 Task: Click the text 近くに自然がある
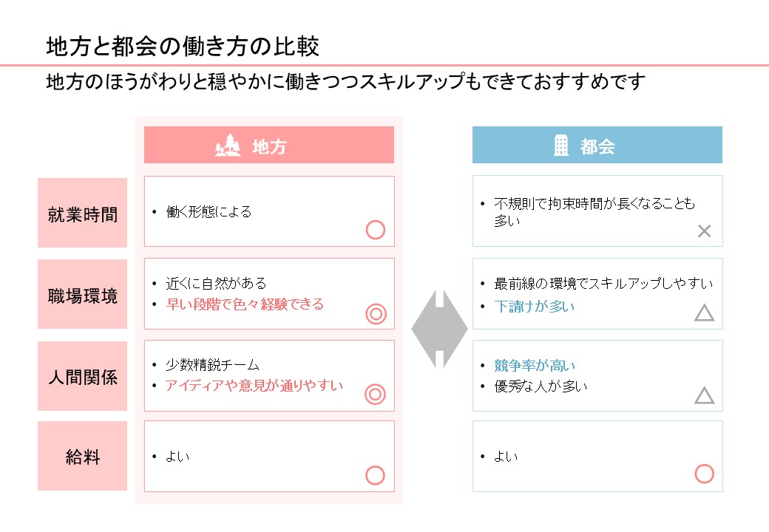pyautogui.click(x=216, y=283)
